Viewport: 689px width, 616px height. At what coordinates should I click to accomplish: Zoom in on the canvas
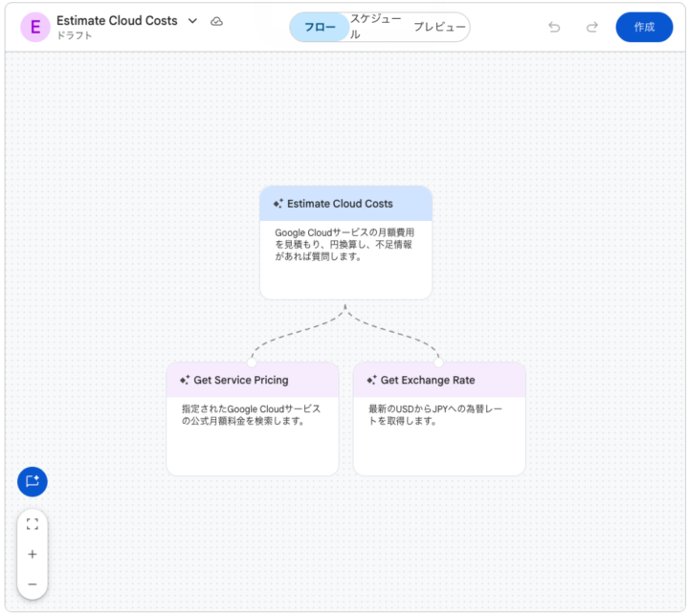pyautogui.click(x=33, y=554)
